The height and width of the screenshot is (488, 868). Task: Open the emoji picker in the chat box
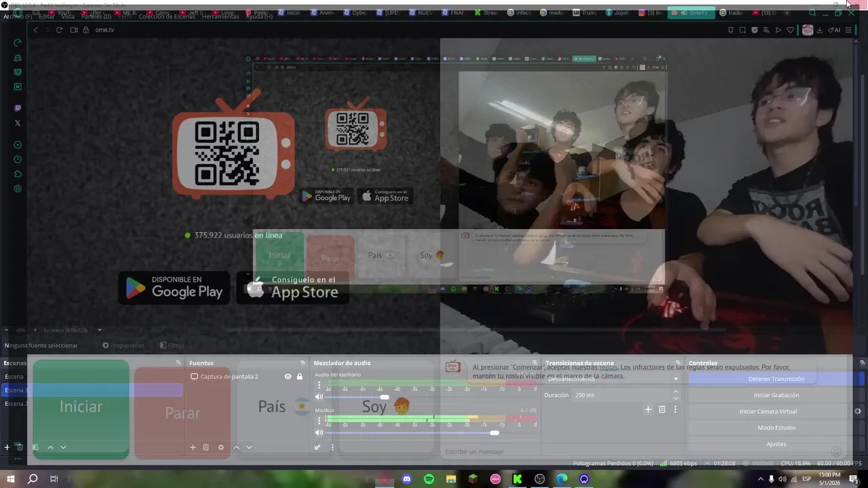click(x=836, y=451)
